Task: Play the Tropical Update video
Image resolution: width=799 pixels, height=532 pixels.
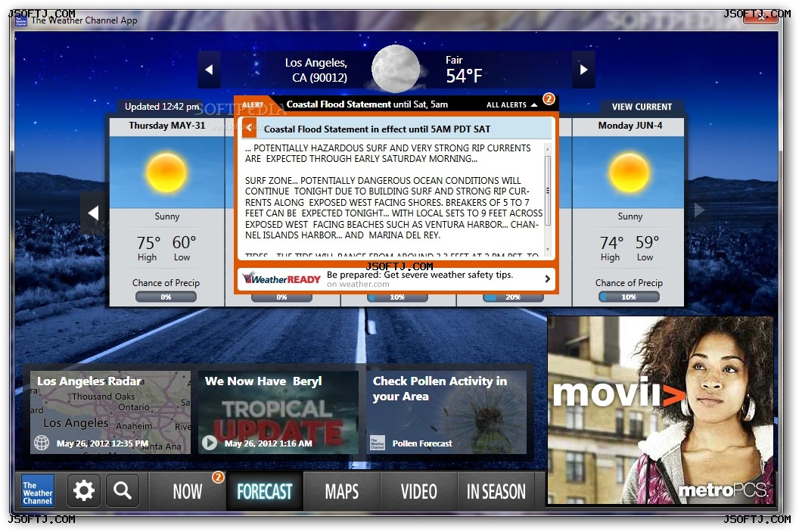Action: [210, 442]
